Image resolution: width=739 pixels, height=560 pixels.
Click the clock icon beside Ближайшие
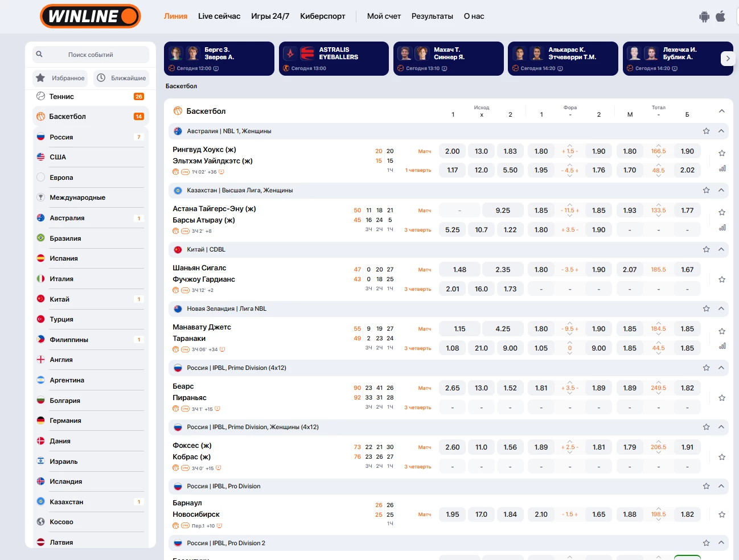[101, 78]
